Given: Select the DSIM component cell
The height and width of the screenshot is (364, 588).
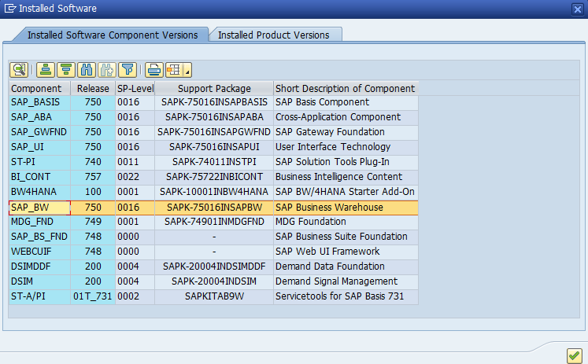Looking at the screenshot, I should point(39,281).
